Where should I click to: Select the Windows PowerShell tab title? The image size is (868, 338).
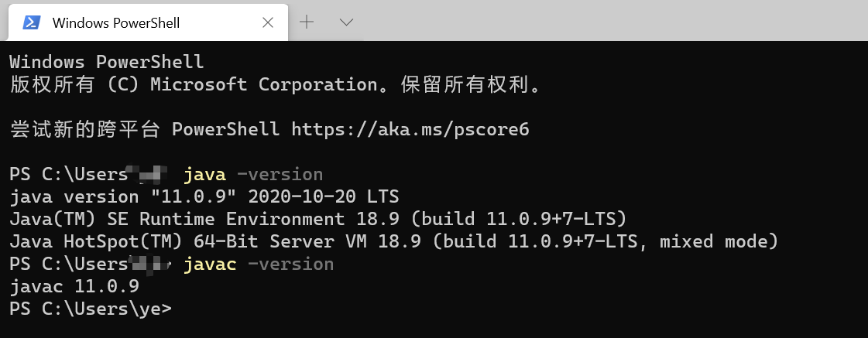coord(116,23)
